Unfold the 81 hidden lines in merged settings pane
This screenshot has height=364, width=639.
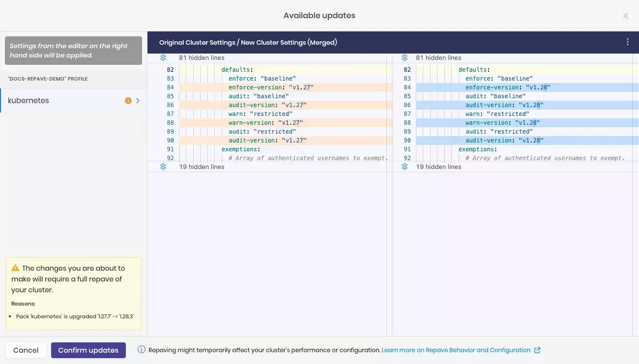tap(404, 57)
